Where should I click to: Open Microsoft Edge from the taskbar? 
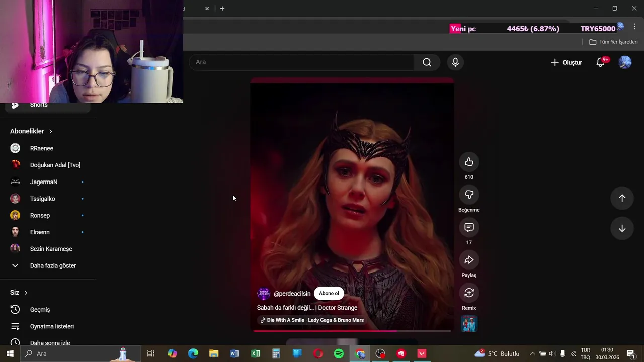[x=193, y=354]
